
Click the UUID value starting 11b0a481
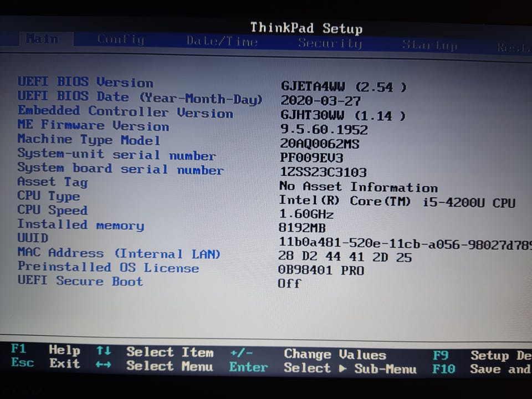tap(405, 243)
